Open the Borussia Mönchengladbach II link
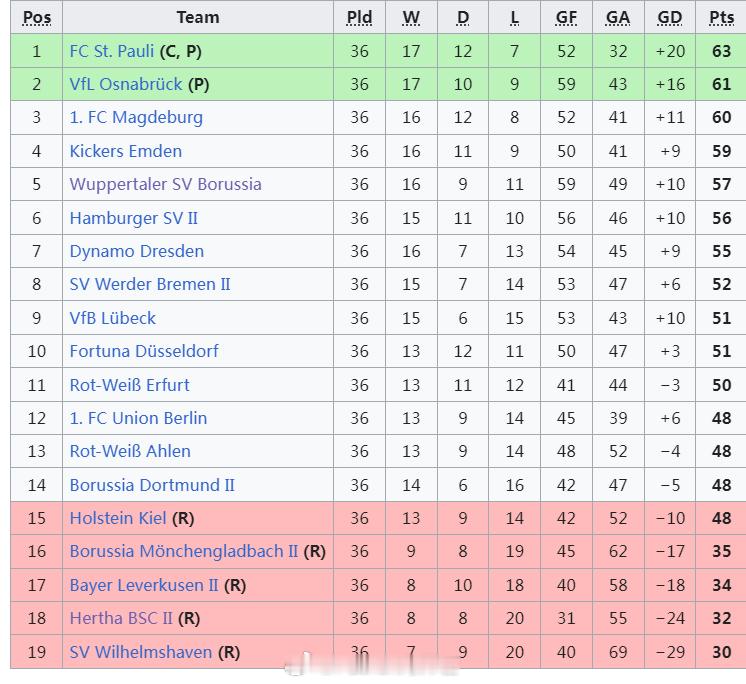Screen dimensions: 746x684 [x=184, y=552]
